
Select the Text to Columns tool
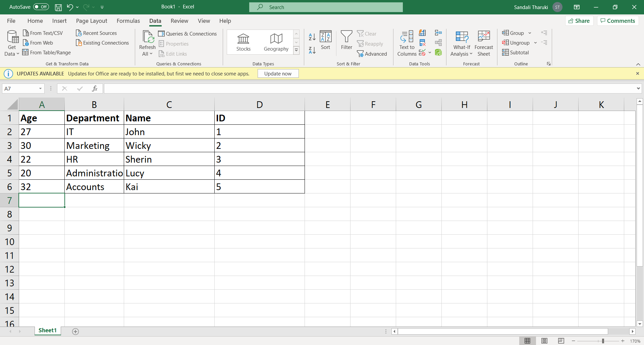click(x=406, y=43)
